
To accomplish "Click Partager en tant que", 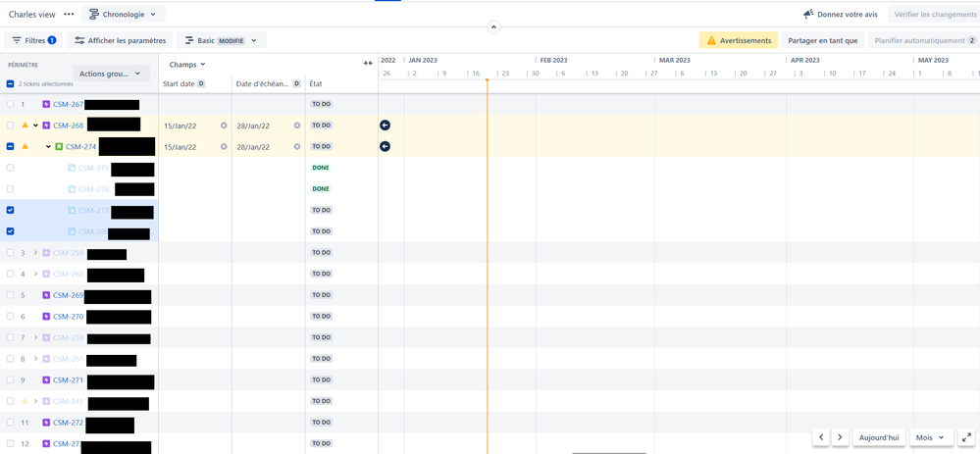I will 822,40.
